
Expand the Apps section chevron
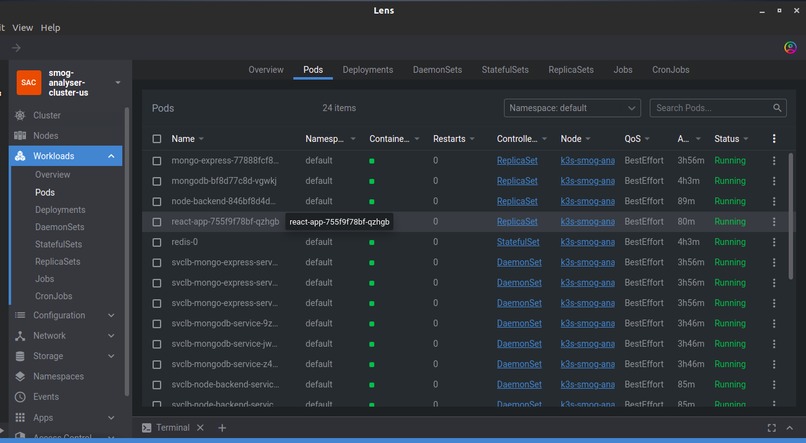click(111, 417)
